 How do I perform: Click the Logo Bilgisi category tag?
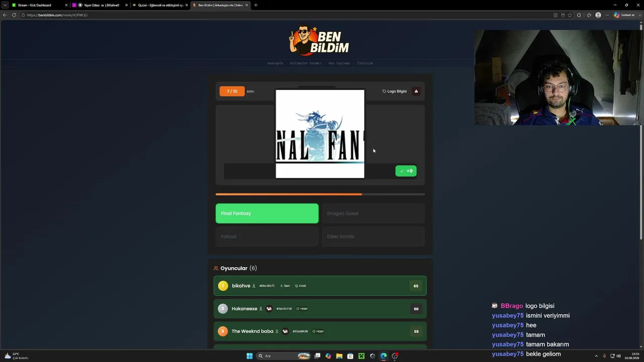394,91
